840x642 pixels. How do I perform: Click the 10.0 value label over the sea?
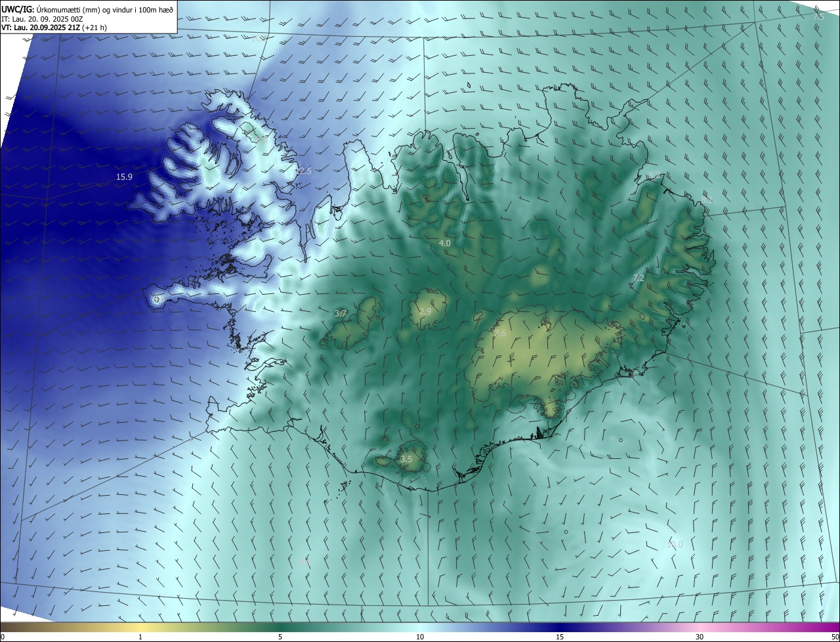[675, 545]
